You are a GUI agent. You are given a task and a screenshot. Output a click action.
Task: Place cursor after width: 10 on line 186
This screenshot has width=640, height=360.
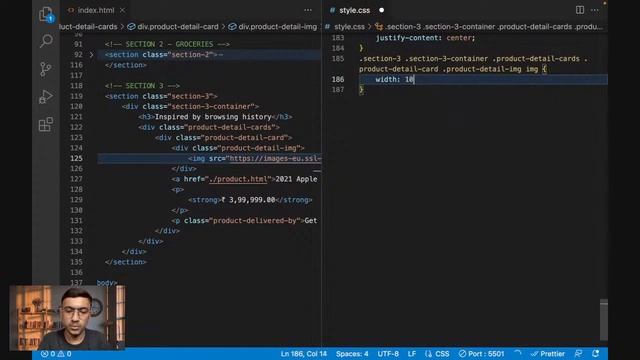[414, 80]
